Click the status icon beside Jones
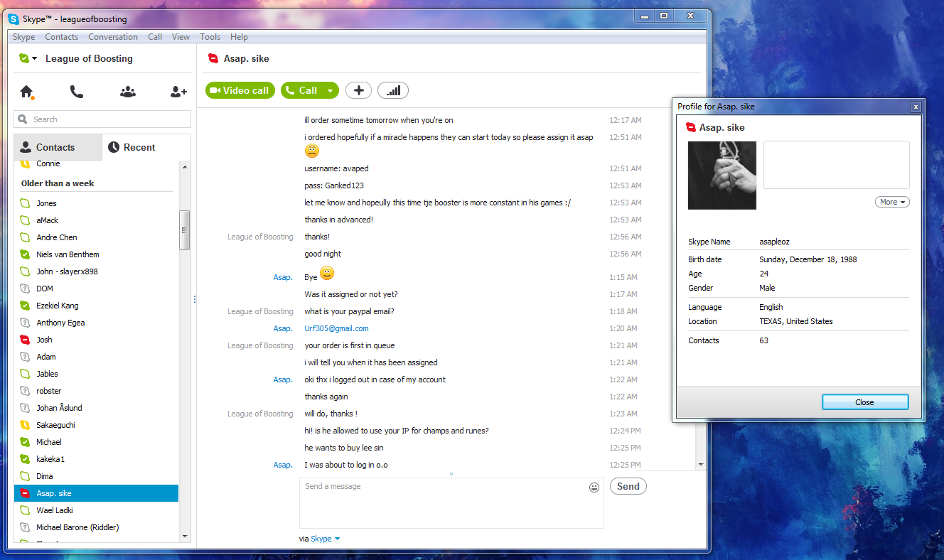 pyautogui.click(x=25, y=203)
